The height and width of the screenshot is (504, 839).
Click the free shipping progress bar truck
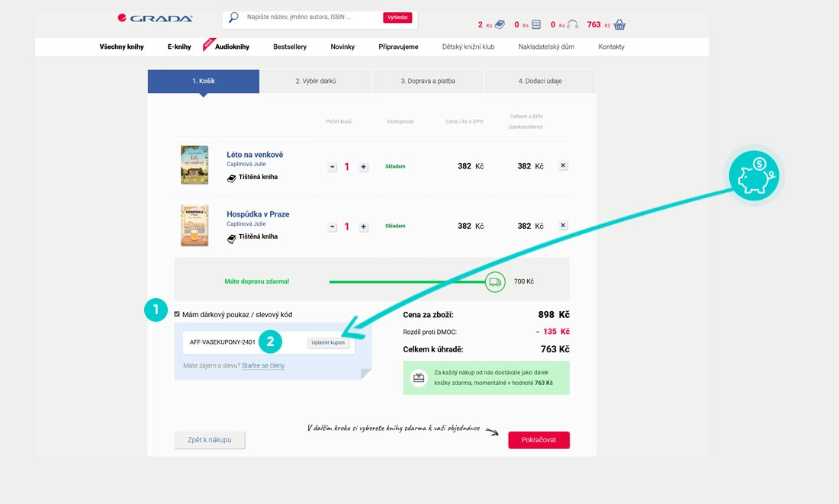coord(495,281)
